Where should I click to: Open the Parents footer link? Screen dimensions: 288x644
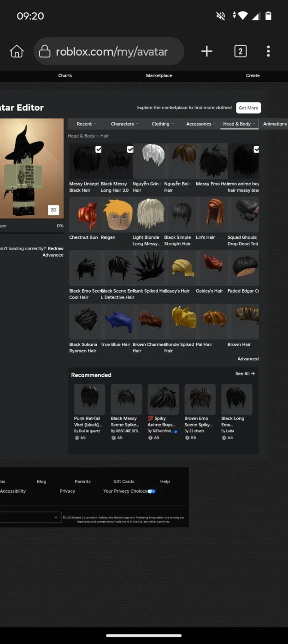(x=82, y=482)
